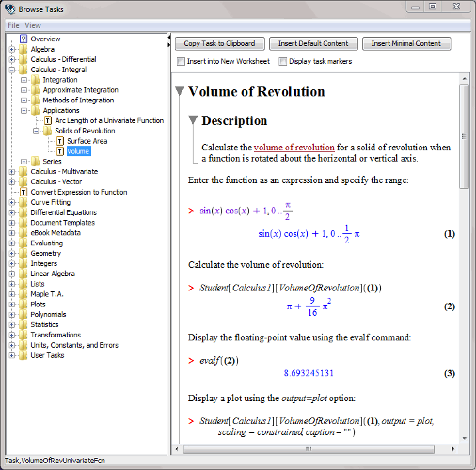Open the View menu
This screenshot has height=470, width=476.
coord(33,25)
